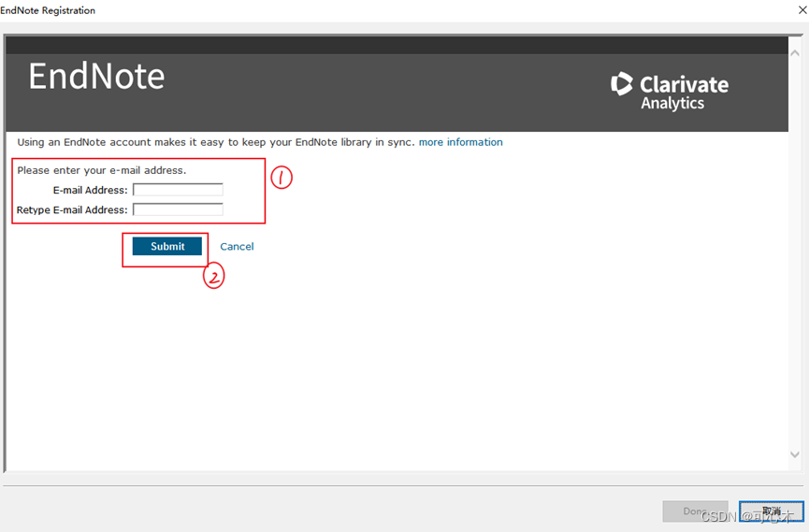The image size is (809, 532).
Task: Click the scrollbar up arrow
Action: coord(795,53)
